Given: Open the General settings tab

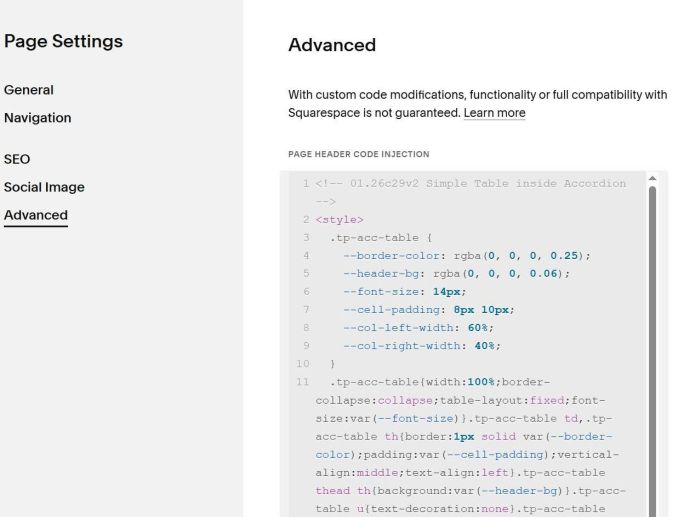Looking at the screenshot, I should tap(29, 90).
